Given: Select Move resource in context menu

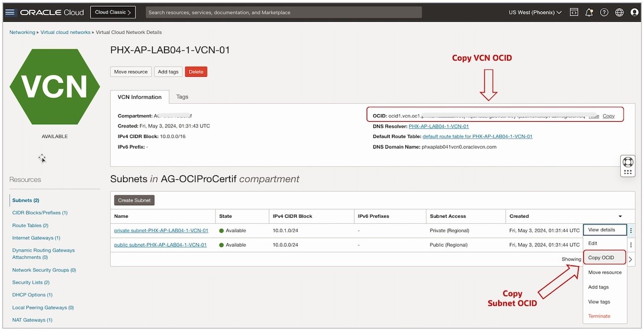Looking at the screenshot, I should click(605, 272).
